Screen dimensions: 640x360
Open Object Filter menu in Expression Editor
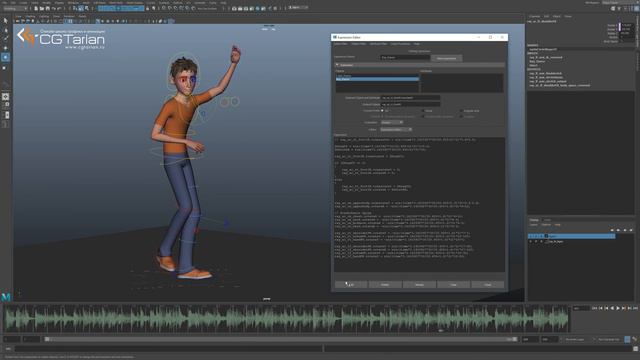tap(359, 44)
